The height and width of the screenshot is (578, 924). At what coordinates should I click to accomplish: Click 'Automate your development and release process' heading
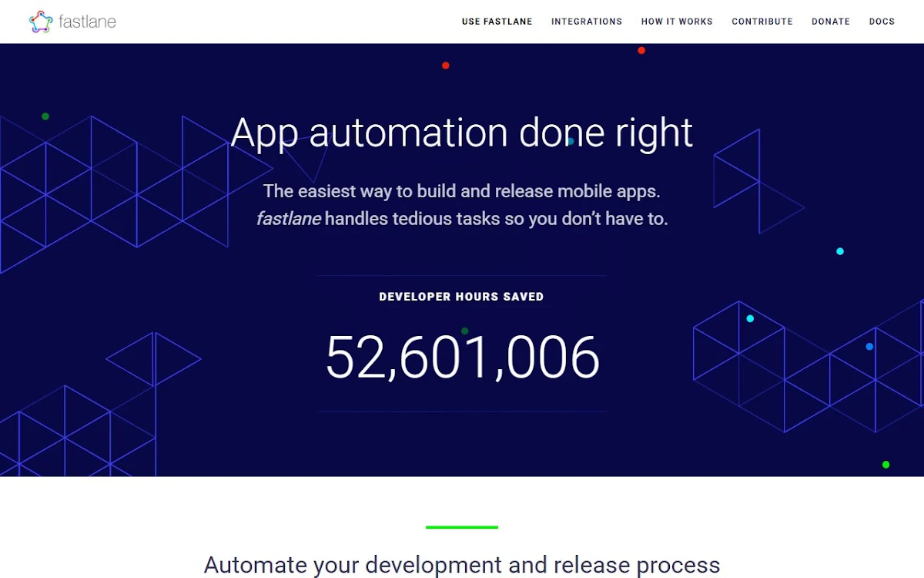(462, 565)
